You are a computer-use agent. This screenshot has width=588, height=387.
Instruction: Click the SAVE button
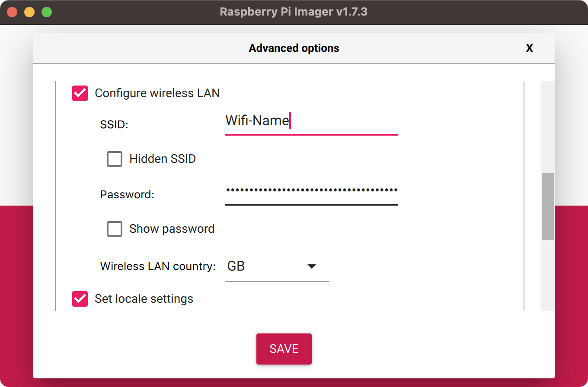[284, 349]
